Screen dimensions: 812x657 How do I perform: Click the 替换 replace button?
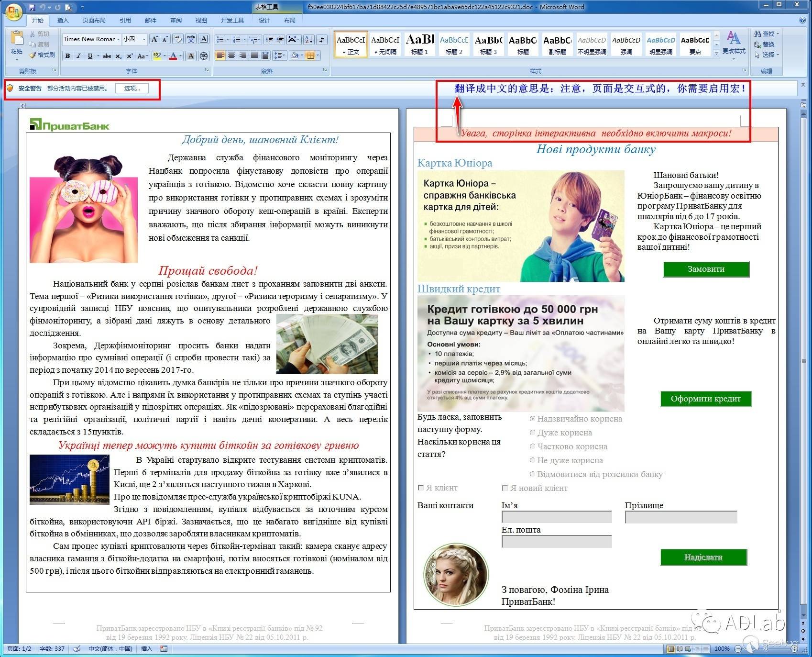764,44
